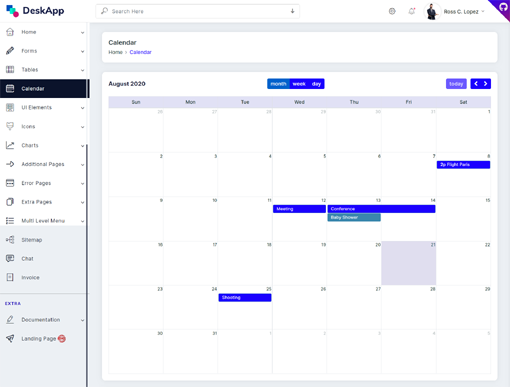Click the UI Elements icon
Screen dimensions: 510x387
click(x=10, y=107)
